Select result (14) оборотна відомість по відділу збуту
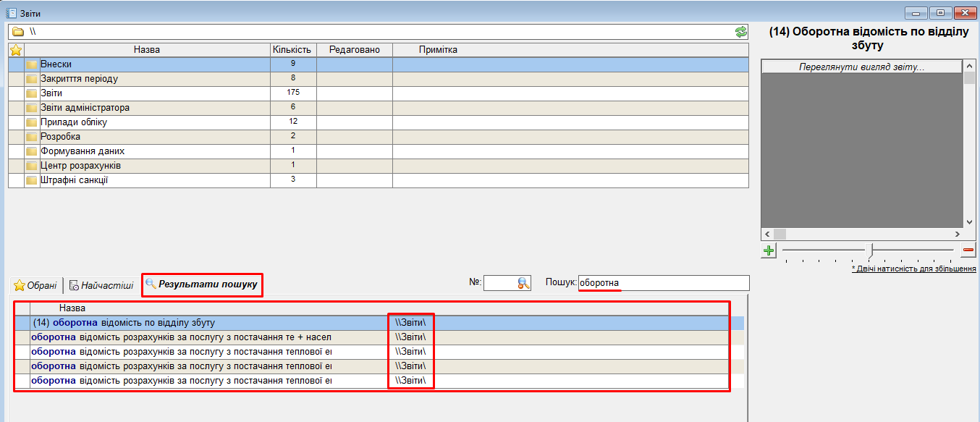 tap(124, 323)
